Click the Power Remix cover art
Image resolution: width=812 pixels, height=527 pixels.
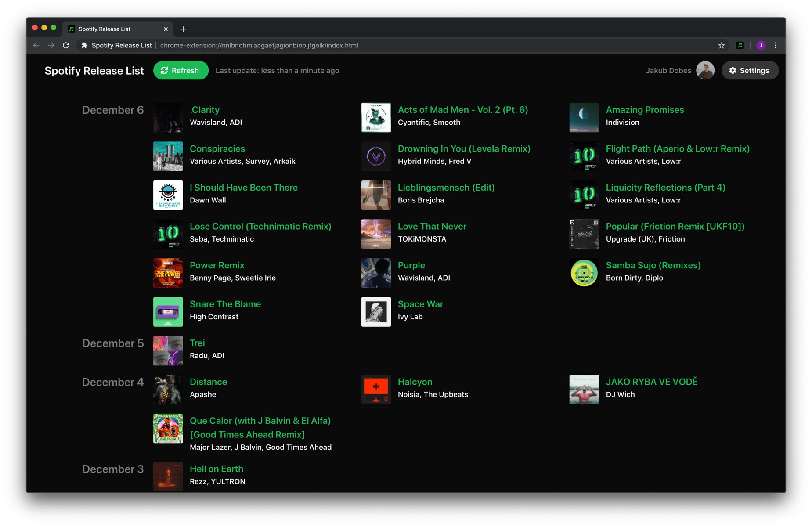point(168,273)
